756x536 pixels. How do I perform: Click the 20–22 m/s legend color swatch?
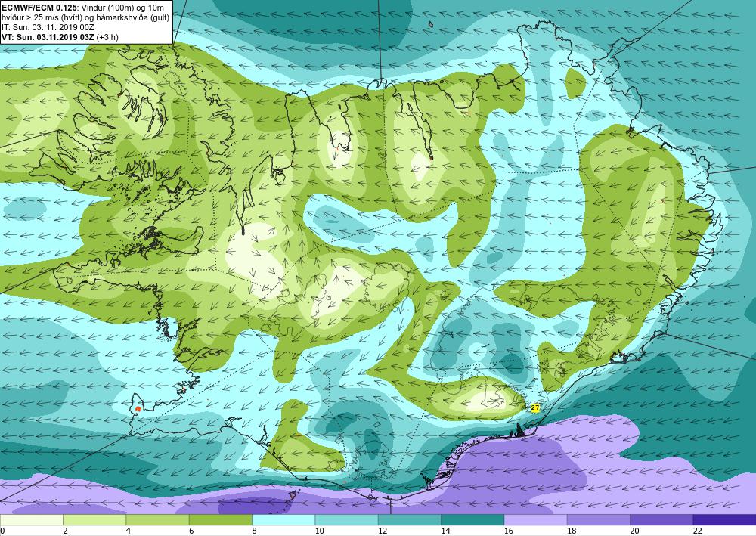point(661,519)
